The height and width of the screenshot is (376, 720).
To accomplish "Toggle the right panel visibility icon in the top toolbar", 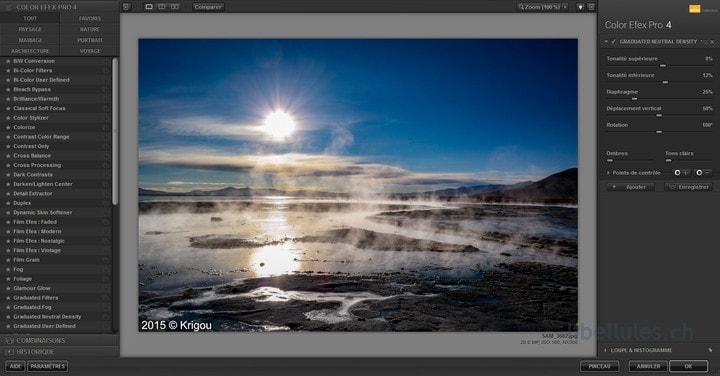I will tap(591, 7).
